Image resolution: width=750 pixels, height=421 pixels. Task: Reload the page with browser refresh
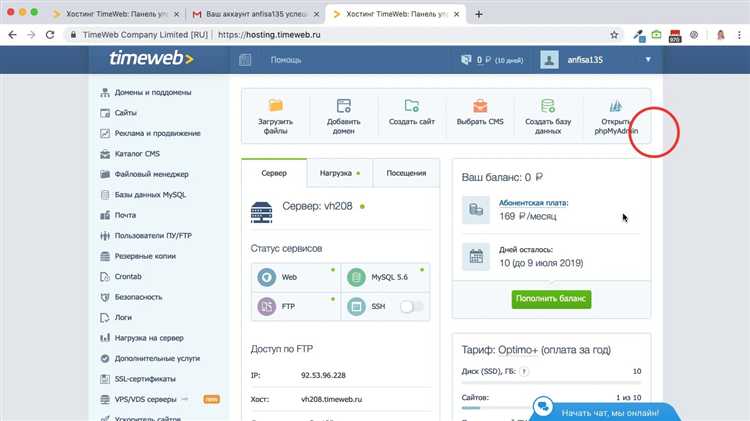[50, 34]
